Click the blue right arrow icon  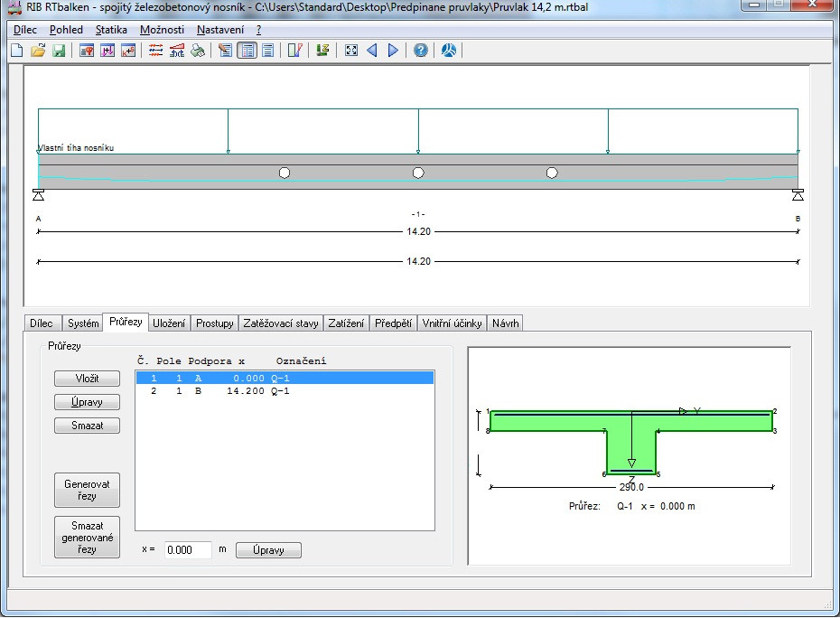pos(393,51)
